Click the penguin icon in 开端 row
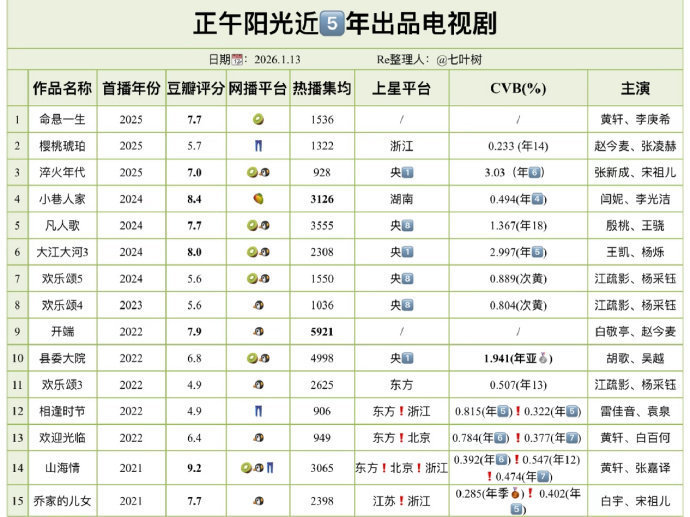690x517 pixels. coord(258,331)
